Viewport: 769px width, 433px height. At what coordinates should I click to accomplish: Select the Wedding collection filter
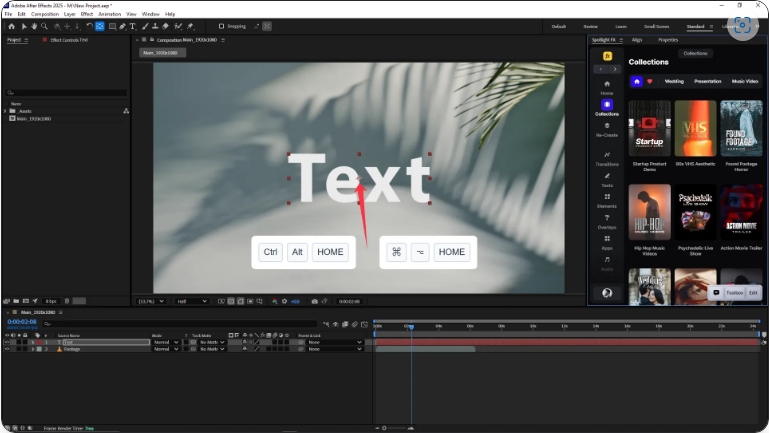[x=674, y=81]
